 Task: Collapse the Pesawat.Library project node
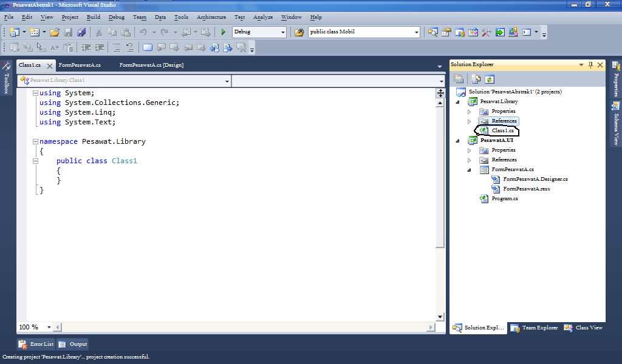click(x=458, y=102)
